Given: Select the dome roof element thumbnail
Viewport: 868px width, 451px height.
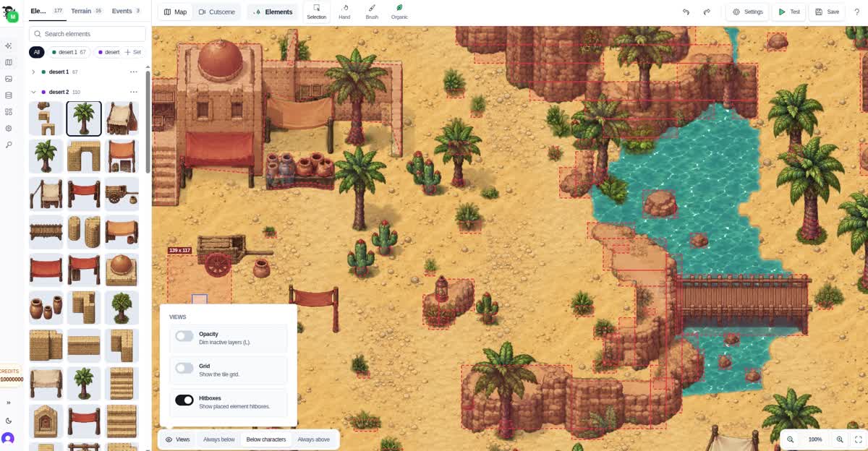Looking at the screenshot, I should click(x=122, y=270).
